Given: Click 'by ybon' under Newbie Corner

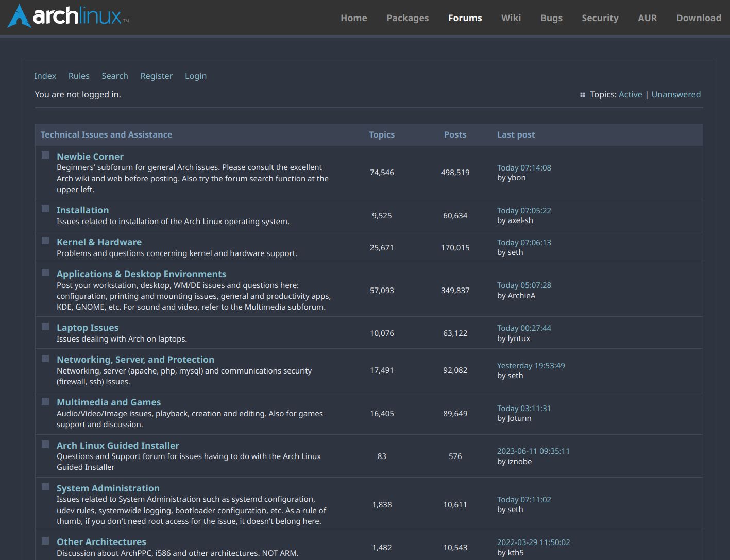Looking at the screenshot, I should (x=512, y=178).
